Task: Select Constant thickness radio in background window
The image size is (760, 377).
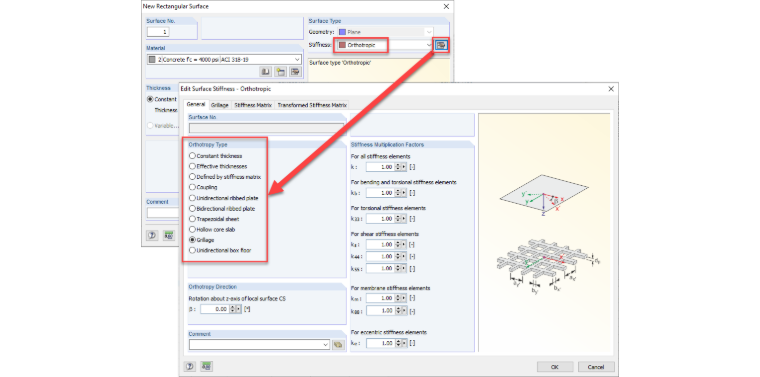Action: tap(150, 99)
